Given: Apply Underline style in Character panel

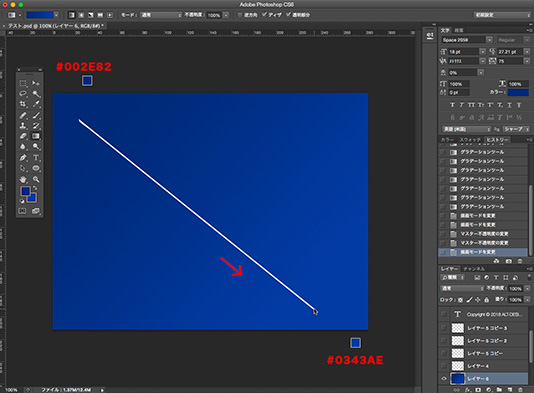Looking at the screenshot, I should point(509,105).
